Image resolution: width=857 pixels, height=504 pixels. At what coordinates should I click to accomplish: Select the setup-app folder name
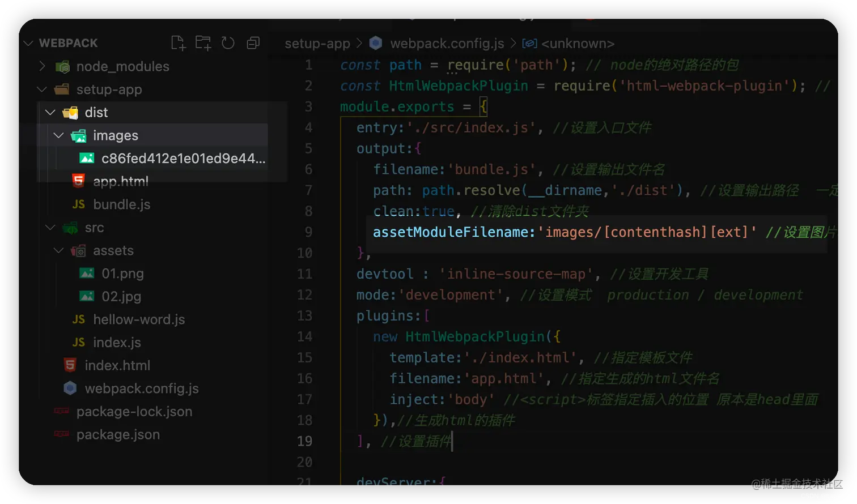tap(109, 89)
